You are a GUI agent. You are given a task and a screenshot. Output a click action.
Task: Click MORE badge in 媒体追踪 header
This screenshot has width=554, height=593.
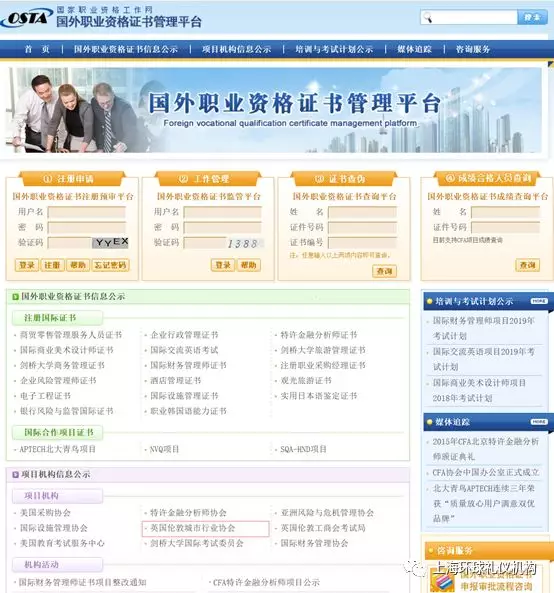pyautogui.click(x=539, y=422)
